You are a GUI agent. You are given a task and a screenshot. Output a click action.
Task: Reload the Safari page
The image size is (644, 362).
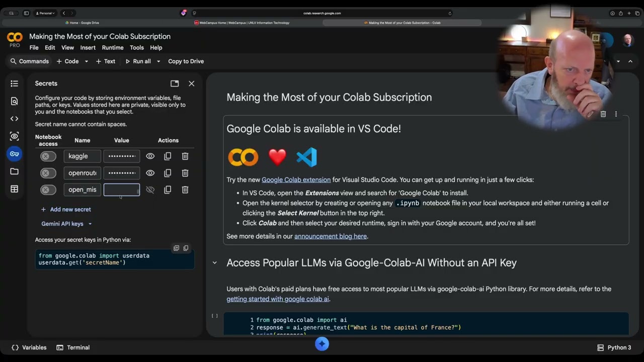pyautogui.click(x=450, y=13)
